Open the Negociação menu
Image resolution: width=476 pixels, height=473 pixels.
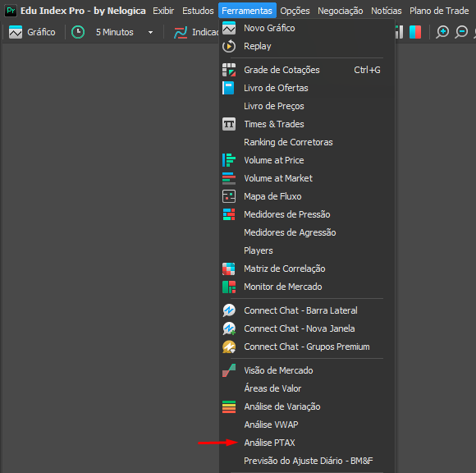[340, 11]
